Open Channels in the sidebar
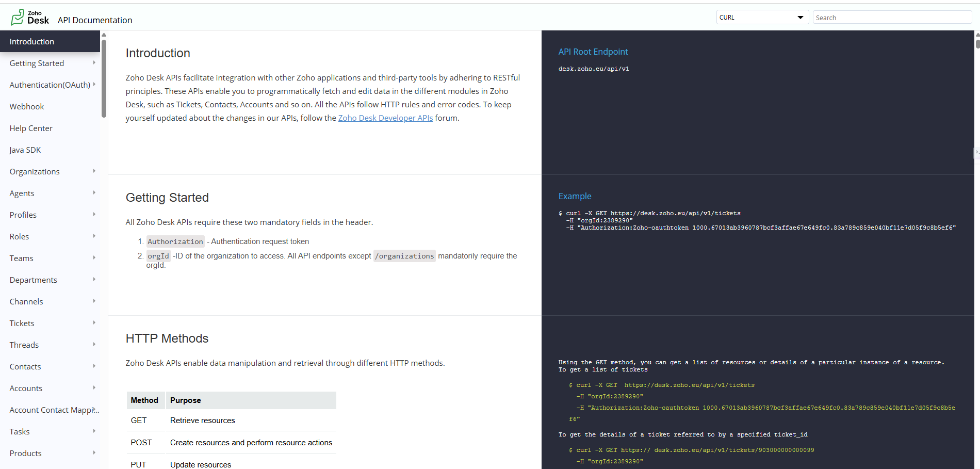Viewport: 980px width, 469px height. [x=26, y=301]
